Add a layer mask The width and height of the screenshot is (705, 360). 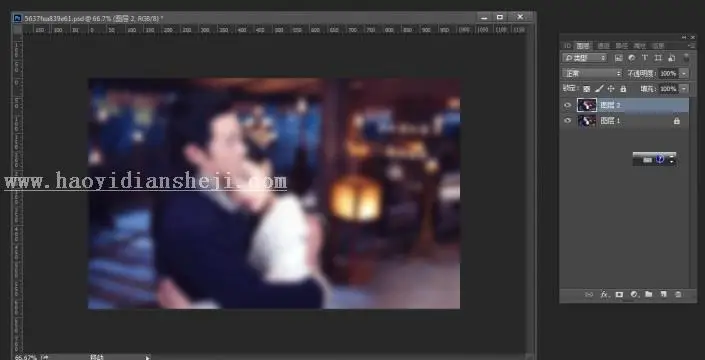pyautogui.click(x=619, y=294)
